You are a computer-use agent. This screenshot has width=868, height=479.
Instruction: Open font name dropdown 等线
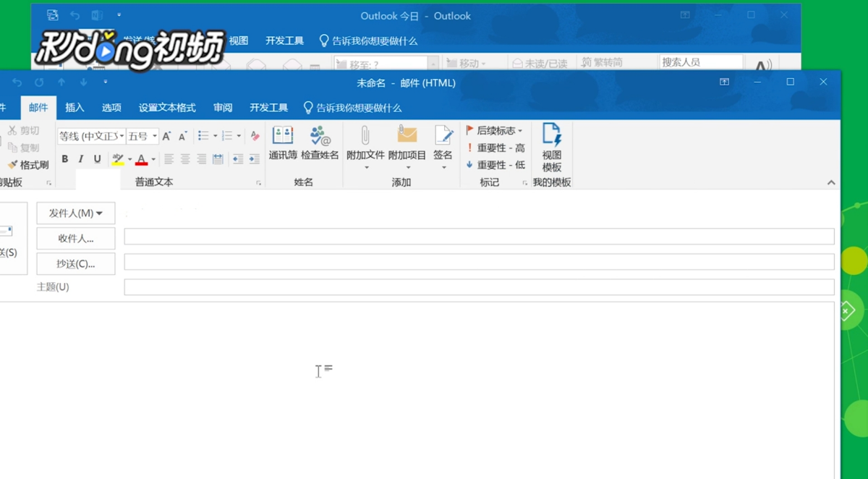122,136
